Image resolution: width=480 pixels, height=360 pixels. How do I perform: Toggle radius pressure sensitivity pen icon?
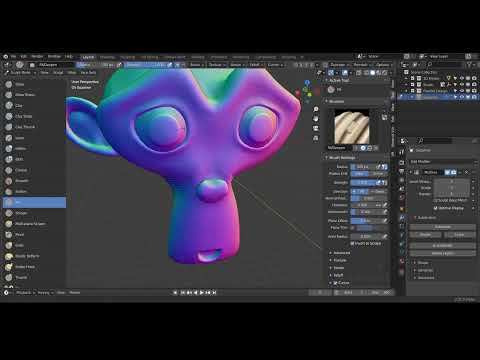pos(379,166)
